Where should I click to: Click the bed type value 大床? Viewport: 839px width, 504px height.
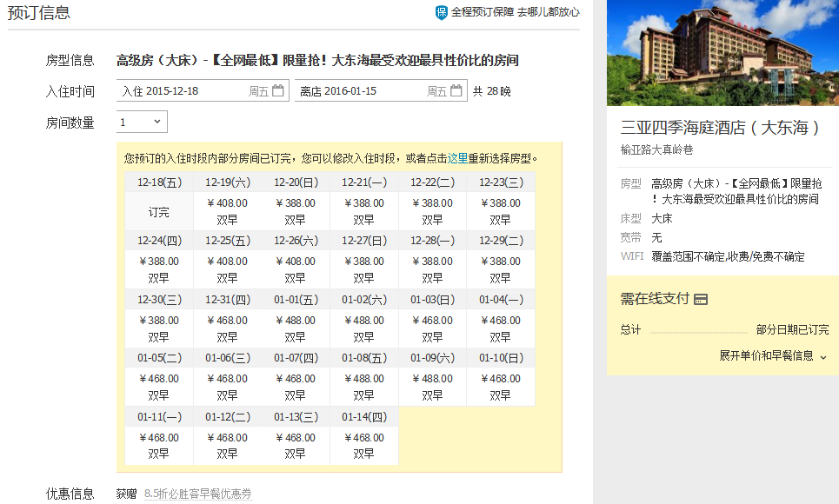point(662,219)
